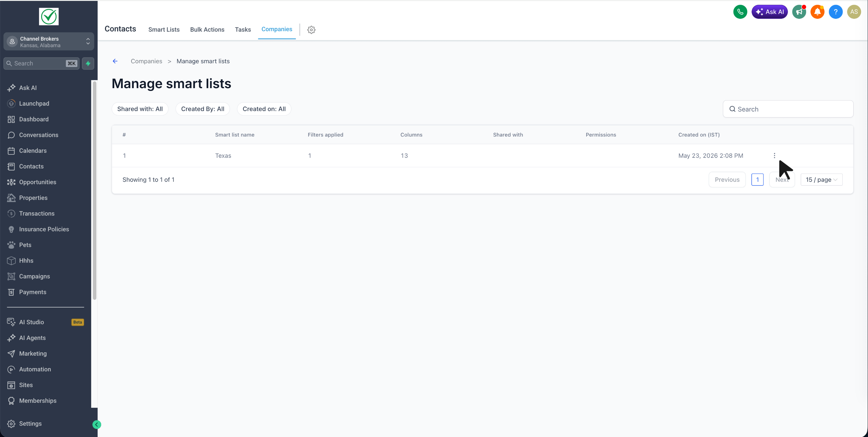The image size is (868, 437).
Task: Click the green lightning quick actions icon
Action: pos(88,63)
